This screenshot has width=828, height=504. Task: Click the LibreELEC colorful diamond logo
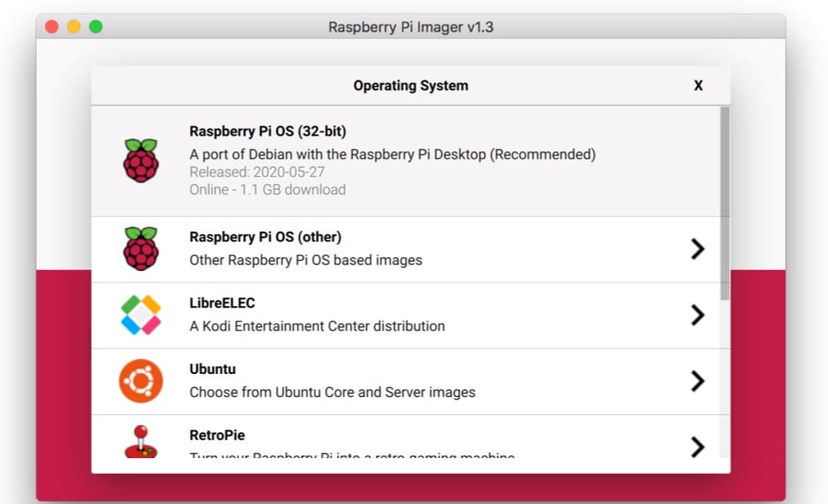(141, 315)
